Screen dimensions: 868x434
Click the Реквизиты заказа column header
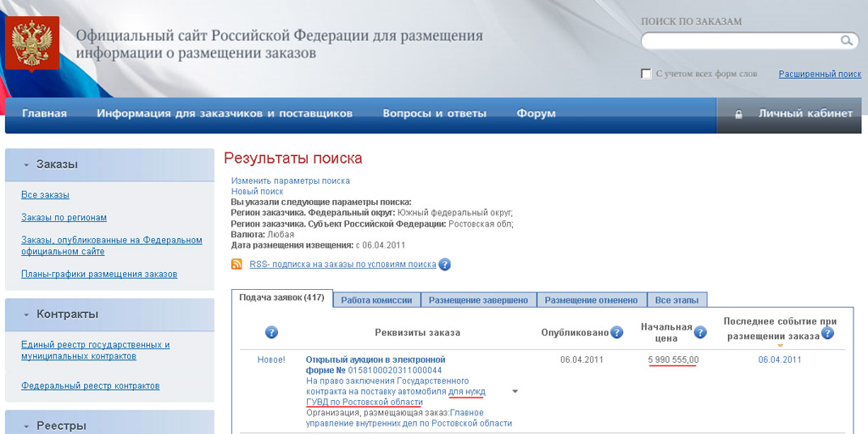417,332
